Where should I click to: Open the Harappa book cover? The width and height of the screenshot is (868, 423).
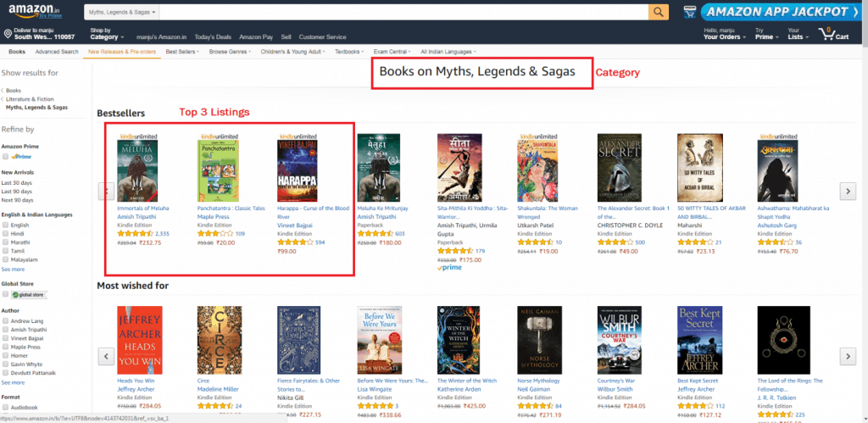pos(298,171)
